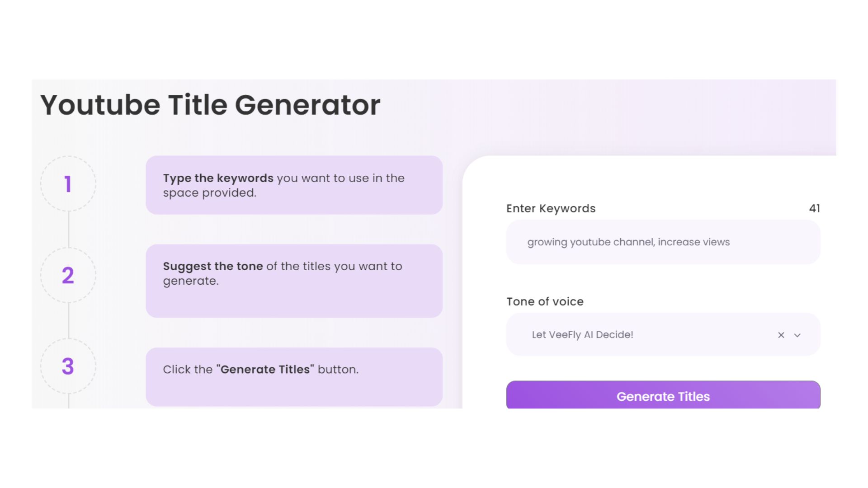Viewport: 868px width, 488px height.
Task: Click the 'Type the keywords' instruction card
Action: point(294,185)
